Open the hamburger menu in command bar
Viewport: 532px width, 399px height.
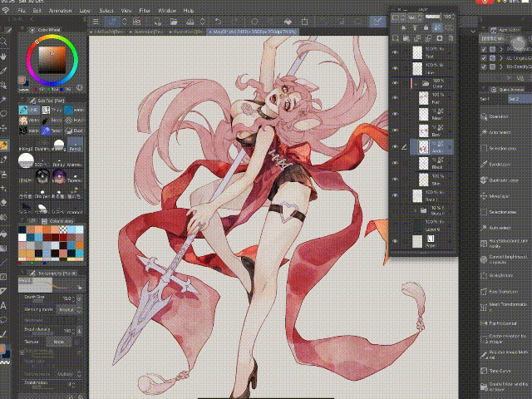point(96,22)
